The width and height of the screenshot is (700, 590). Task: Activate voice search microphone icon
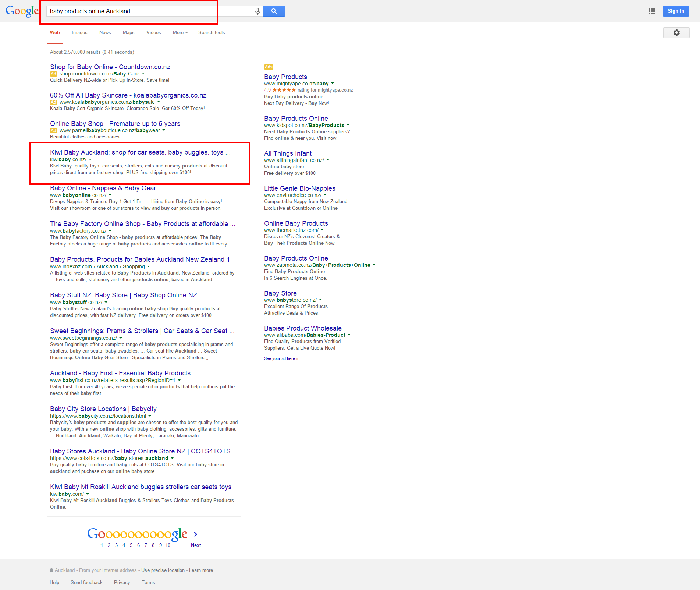258,11
